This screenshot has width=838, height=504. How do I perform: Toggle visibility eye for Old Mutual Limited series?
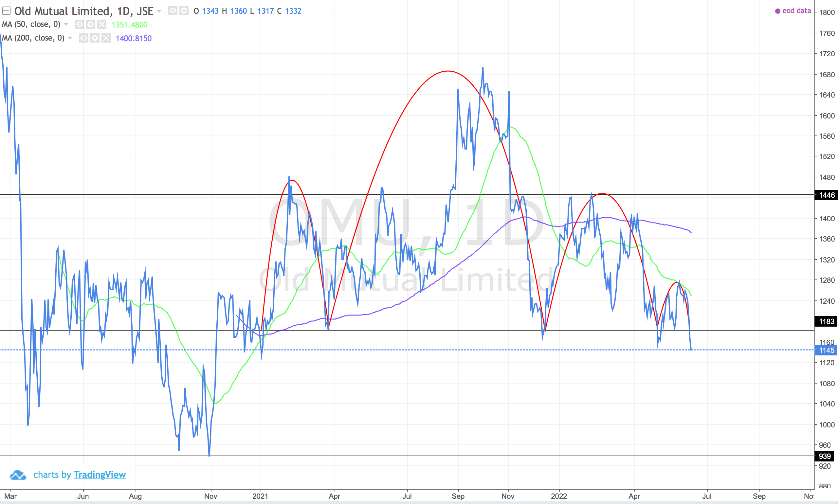point(173,11)
